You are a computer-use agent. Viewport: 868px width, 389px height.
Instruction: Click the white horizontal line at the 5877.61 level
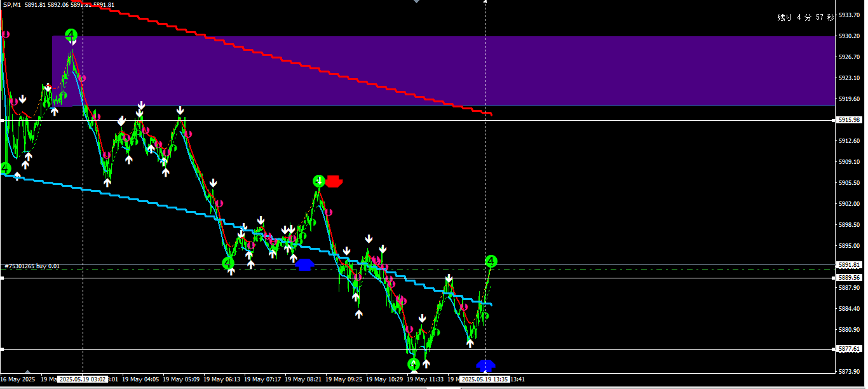417,349
